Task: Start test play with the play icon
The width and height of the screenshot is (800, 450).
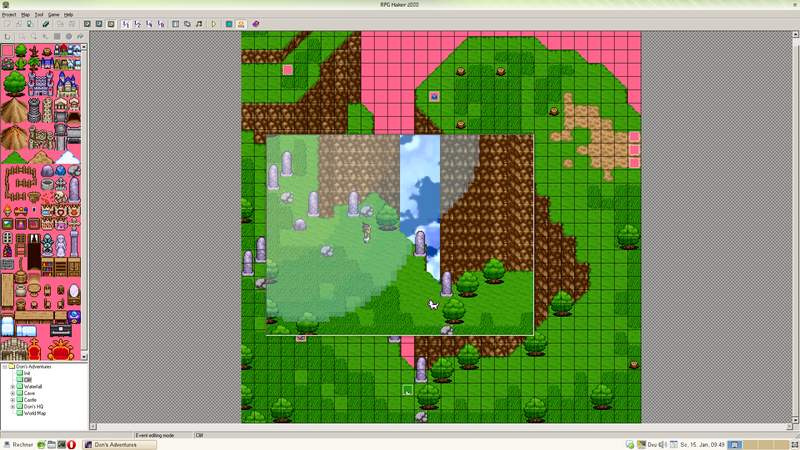Action: point(213,24)
